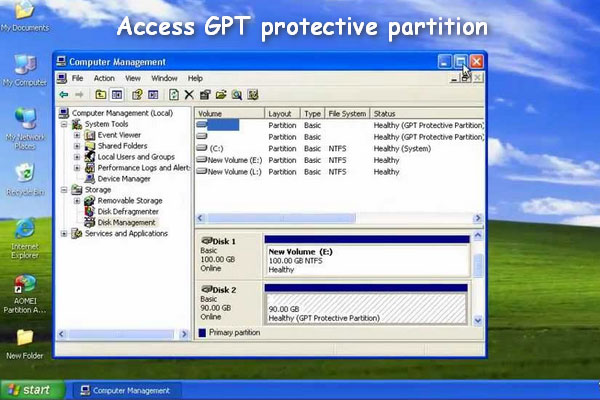Select the (C:) volume row
Screen dimensions: 600x400
pos(340,149)
